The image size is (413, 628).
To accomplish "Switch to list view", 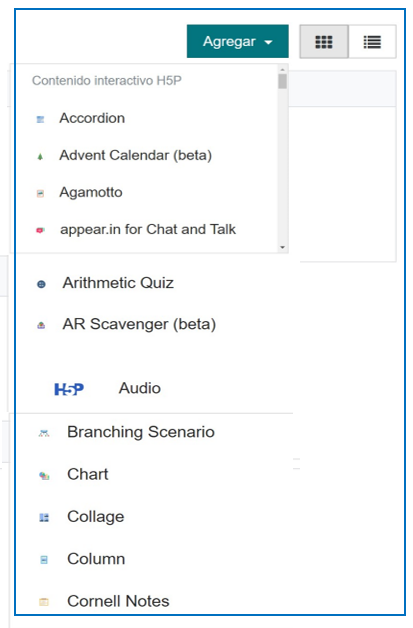I will 372,42.
